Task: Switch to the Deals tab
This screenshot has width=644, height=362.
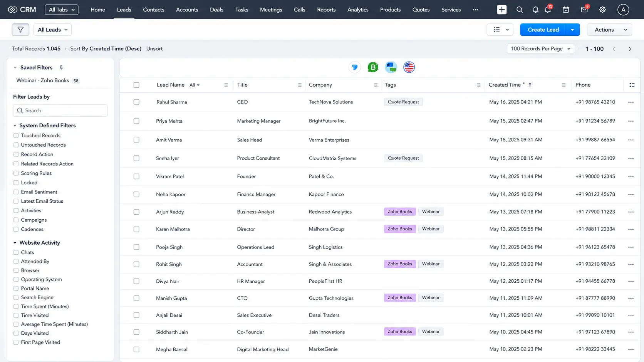Action: point(216,10)
